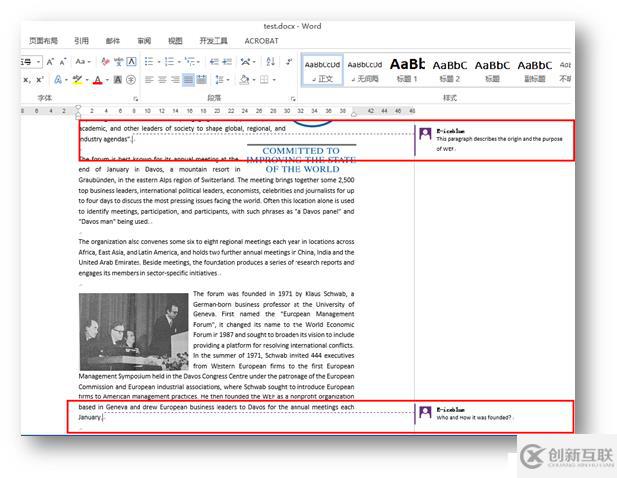Toggle Align Right
Viewport: 617px width, 478px height.
click(175, 80)
